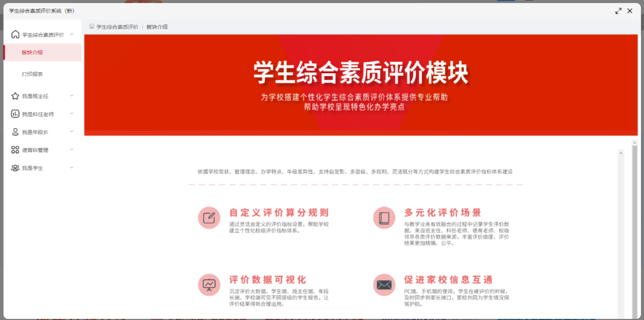
Task: Click the group icon for 我是学生
Action: click(15, 168)
